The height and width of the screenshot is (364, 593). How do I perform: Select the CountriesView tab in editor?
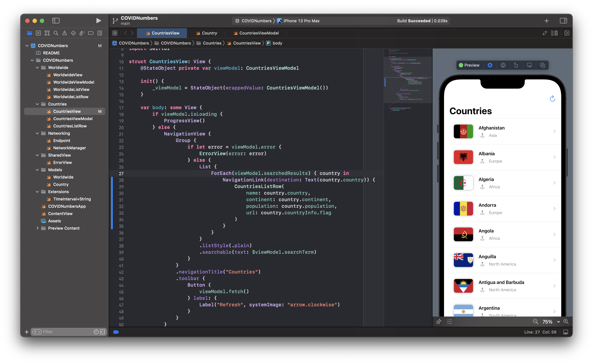pyautogui.click(x=165, y=33)
